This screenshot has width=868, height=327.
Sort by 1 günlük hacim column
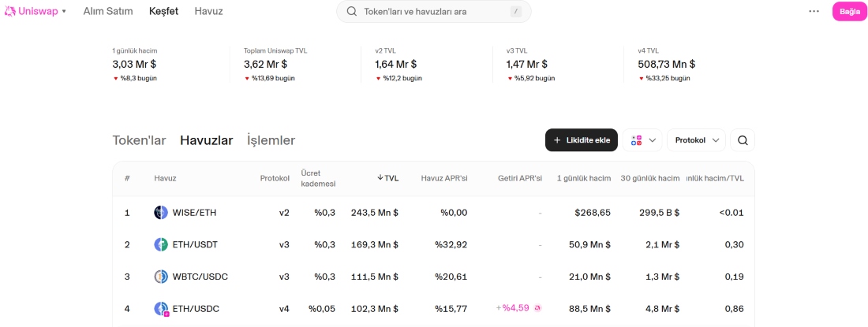tap(583, 178)
